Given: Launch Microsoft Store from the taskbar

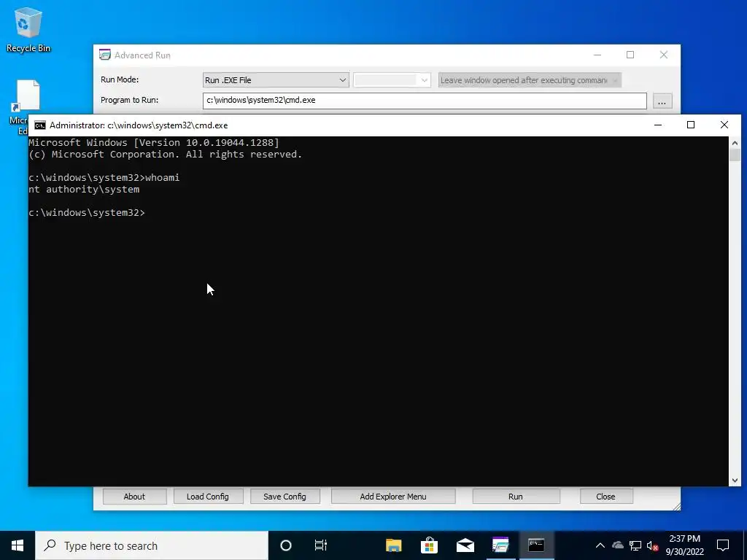Looking at the screenshot, I should tap(429, 545).
